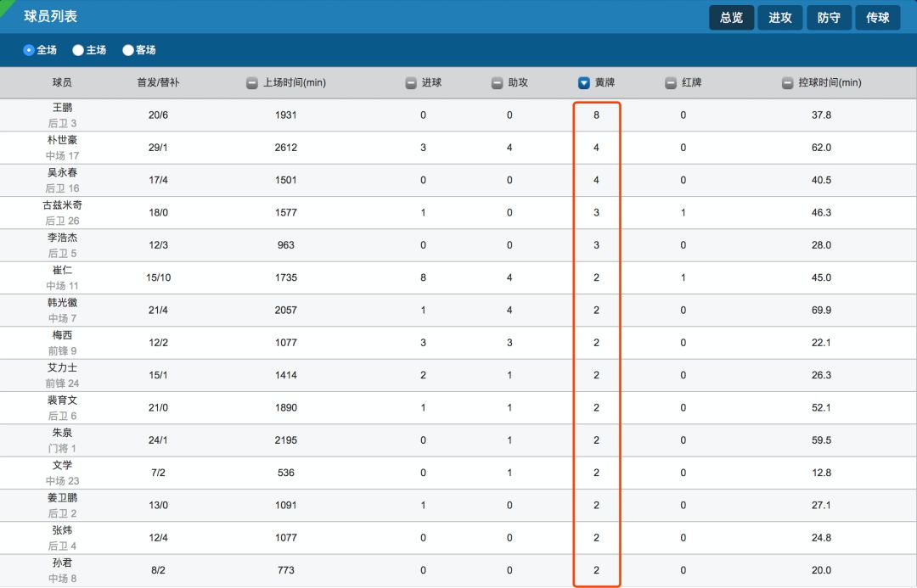
Task: Click player name 艾力士
Action: coord(62,367)
